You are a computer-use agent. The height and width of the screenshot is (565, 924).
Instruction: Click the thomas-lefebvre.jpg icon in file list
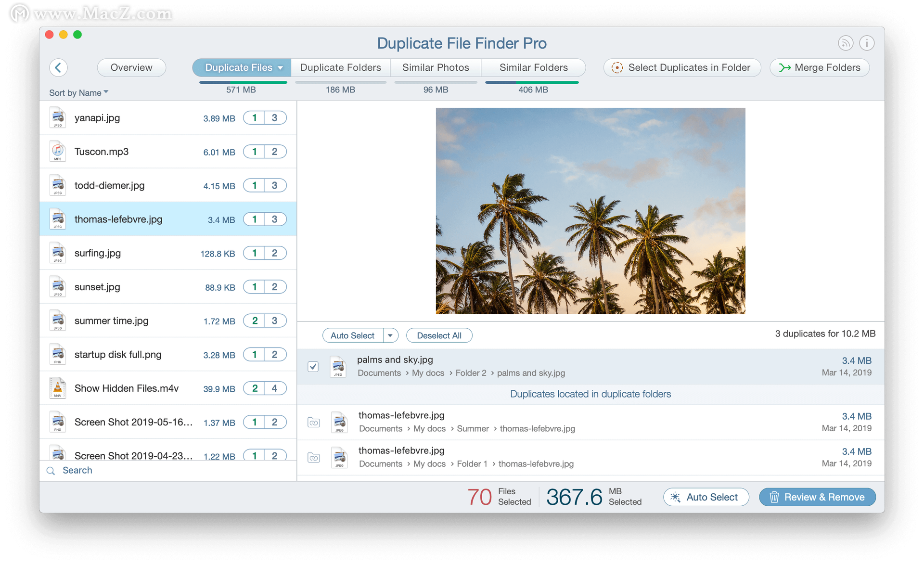coord(58,219)
